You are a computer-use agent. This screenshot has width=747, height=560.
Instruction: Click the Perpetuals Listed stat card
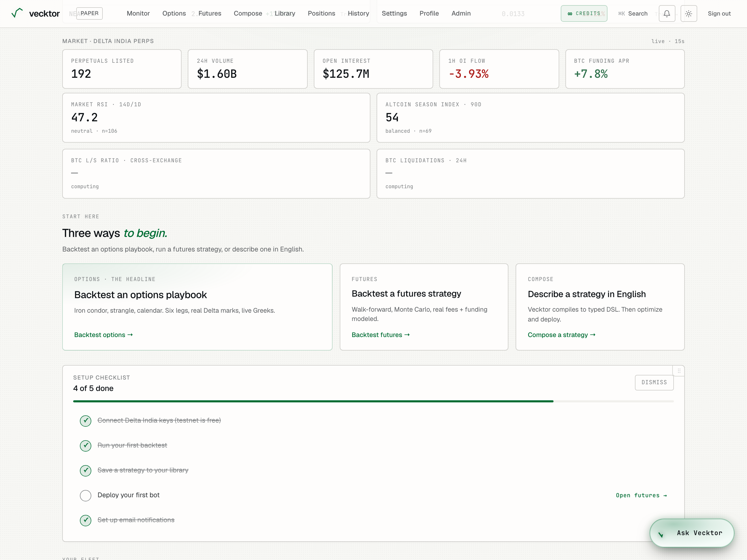[x=122, y=69]
